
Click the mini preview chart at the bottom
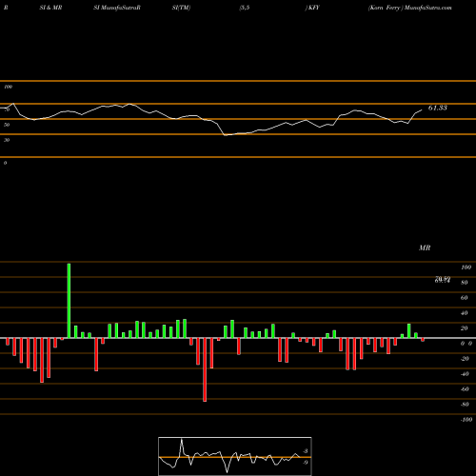point(235,456)
